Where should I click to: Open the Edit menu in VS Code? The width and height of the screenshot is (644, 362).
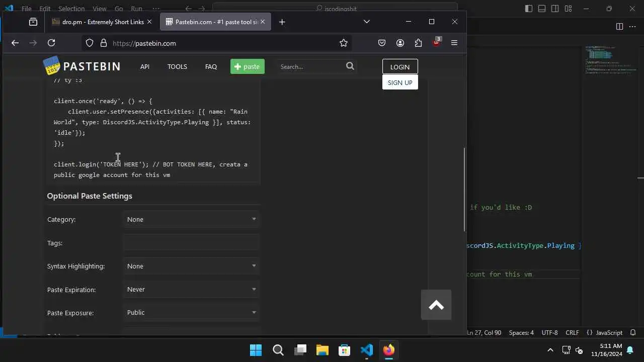point(45,9)
